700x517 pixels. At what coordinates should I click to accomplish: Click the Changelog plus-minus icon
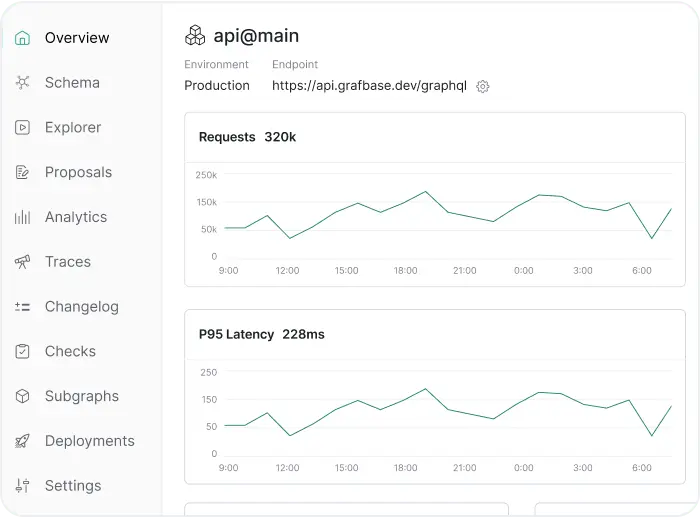(x=22, y=307)
